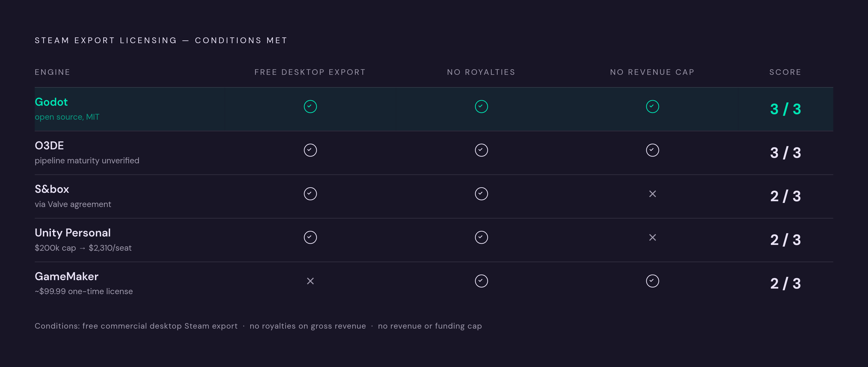Select the O3DE engine name
868x367 pixels.
[x=49, y=145]
